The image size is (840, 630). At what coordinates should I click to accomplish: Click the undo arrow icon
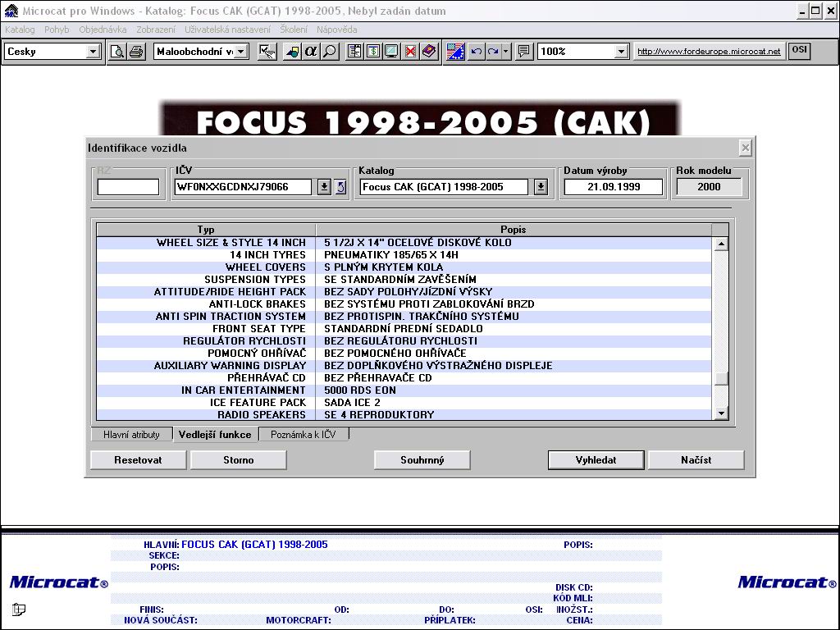[x=476, y=52]
